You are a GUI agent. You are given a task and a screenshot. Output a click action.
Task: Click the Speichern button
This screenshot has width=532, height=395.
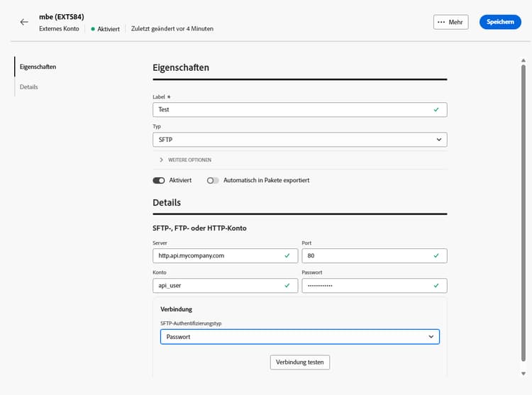tap(500, 22)
